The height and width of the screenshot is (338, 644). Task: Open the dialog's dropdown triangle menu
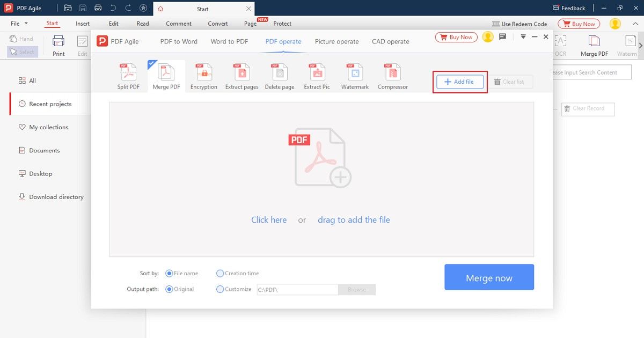pyautogui.click(x=523, y=37)
